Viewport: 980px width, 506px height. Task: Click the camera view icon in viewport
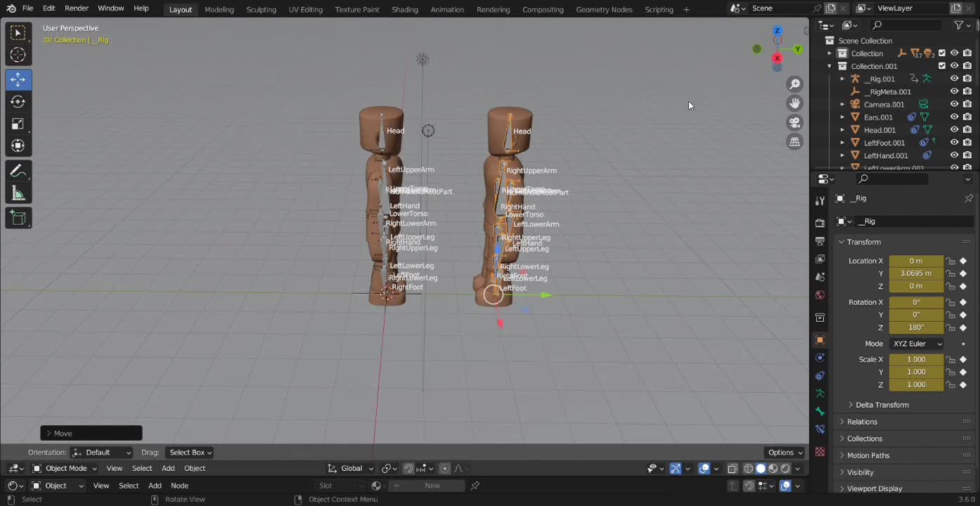pyautogui.click(x=795, y=122)
